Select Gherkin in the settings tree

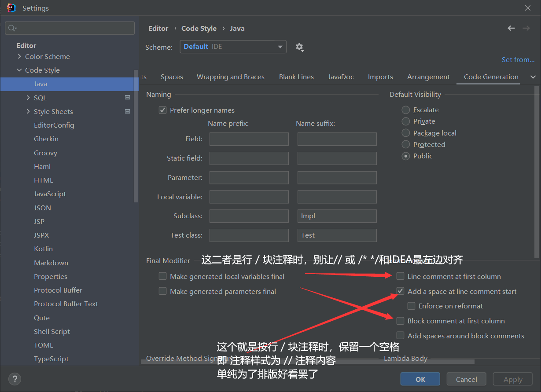tap(46, 139)
